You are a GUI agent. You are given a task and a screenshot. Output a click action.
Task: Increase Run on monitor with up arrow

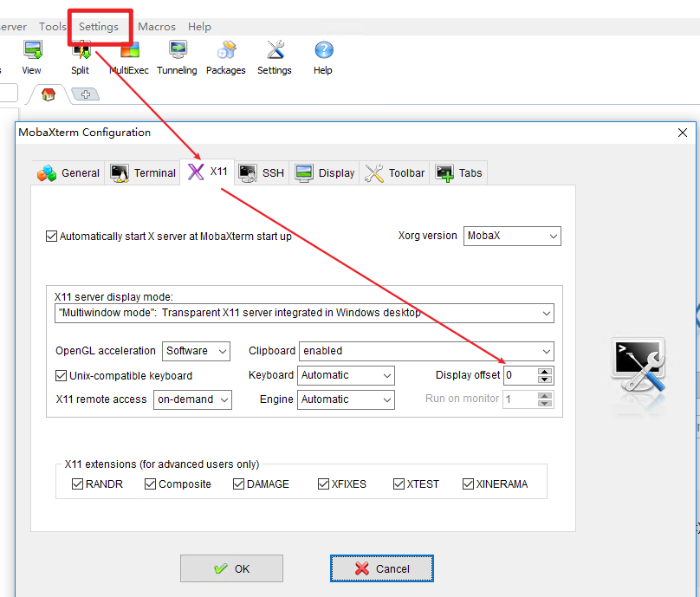click(x=545, y=396)
